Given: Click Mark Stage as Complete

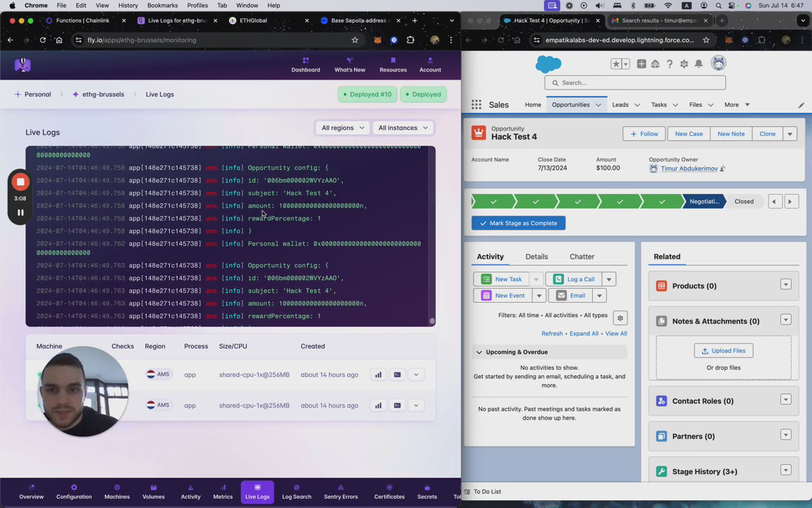Looking at the screenshot, I should 518,223.
